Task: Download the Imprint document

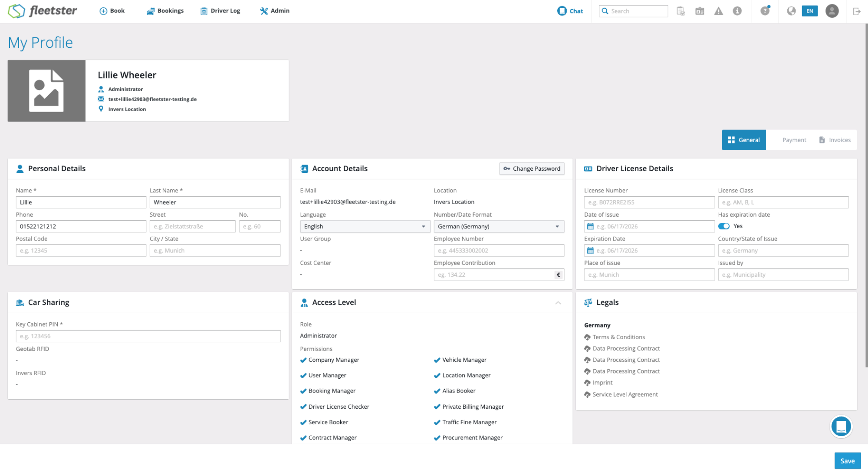Action: point(598,383)
